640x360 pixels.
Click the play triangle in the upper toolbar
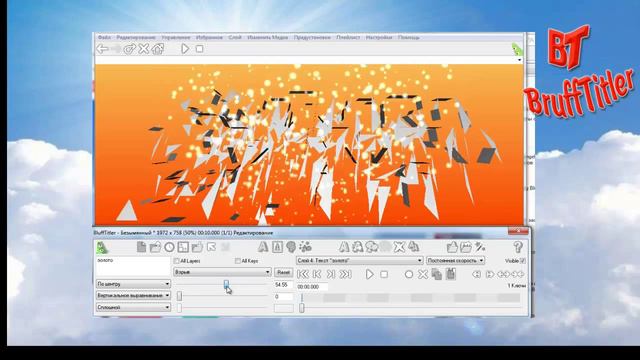(x=185, y=49)
